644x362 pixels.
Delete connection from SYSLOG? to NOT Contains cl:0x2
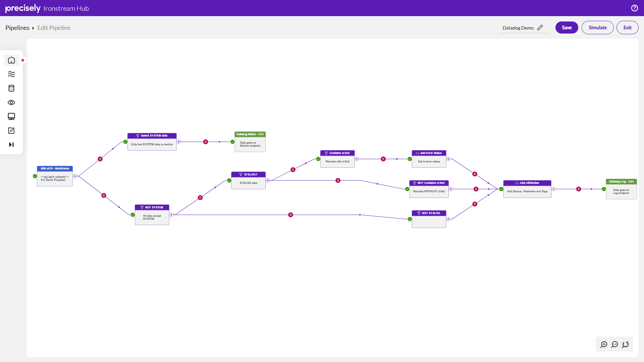pos(338,180)
